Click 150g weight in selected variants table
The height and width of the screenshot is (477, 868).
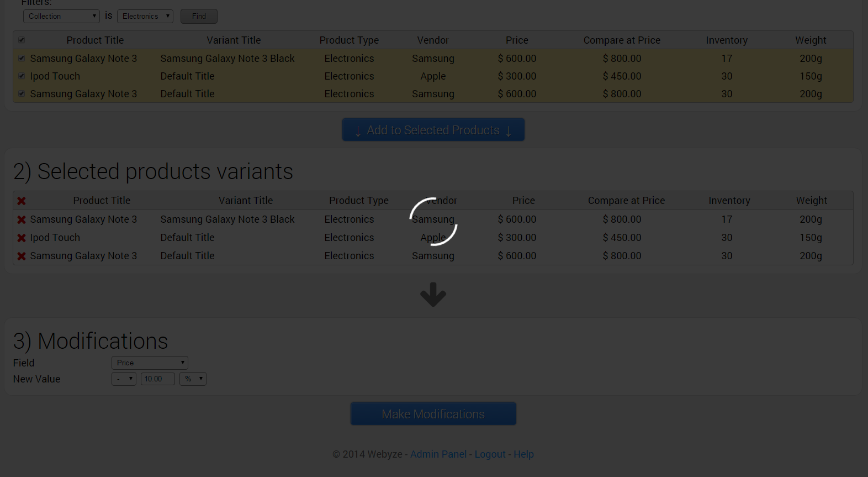pos(811,238)
